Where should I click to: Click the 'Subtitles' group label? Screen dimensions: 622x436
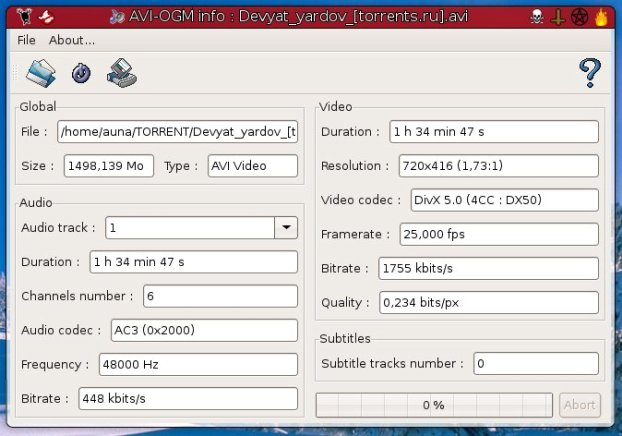pos(345,338)
